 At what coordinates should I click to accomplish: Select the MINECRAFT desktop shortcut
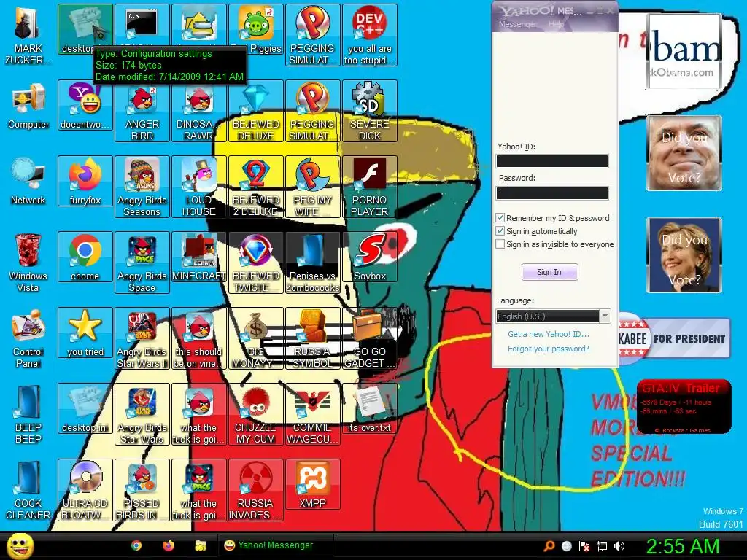(199, 257)
